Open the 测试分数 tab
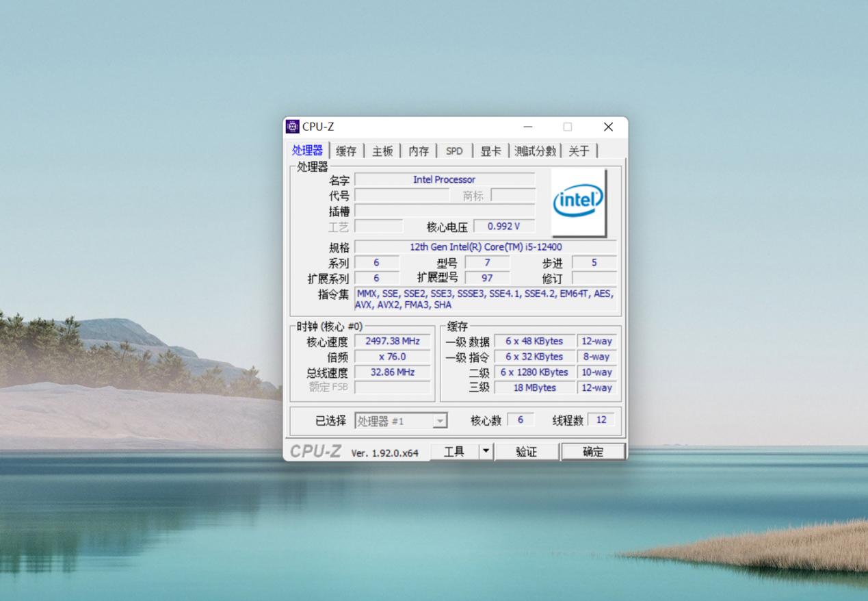Image resolution: width=868 pixels, height=601 pixels. click(x=535, y=151)
